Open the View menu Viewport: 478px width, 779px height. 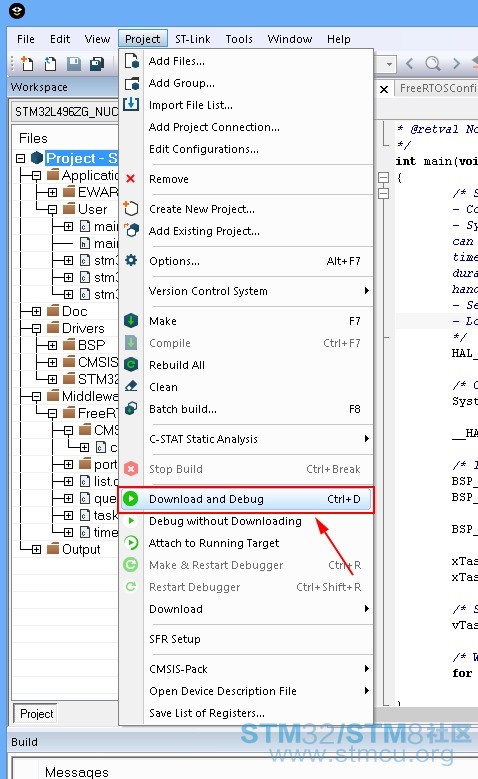pyautogui.click(x=97, y=39)
